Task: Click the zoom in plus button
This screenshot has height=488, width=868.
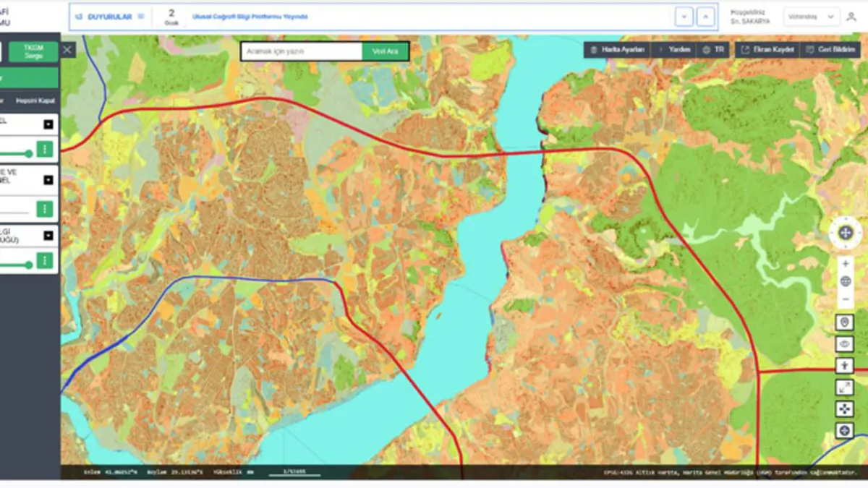Action: [845, 264]
